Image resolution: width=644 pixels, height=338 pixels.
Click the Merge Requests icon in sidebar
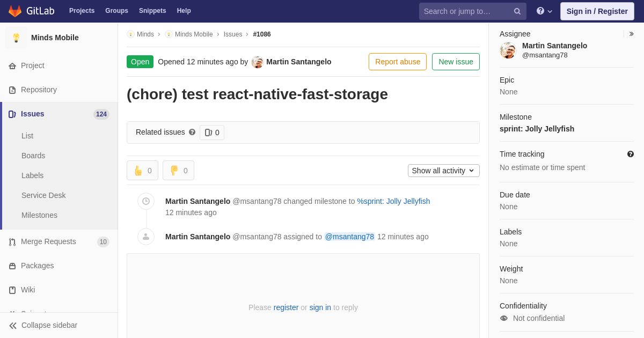12,242
